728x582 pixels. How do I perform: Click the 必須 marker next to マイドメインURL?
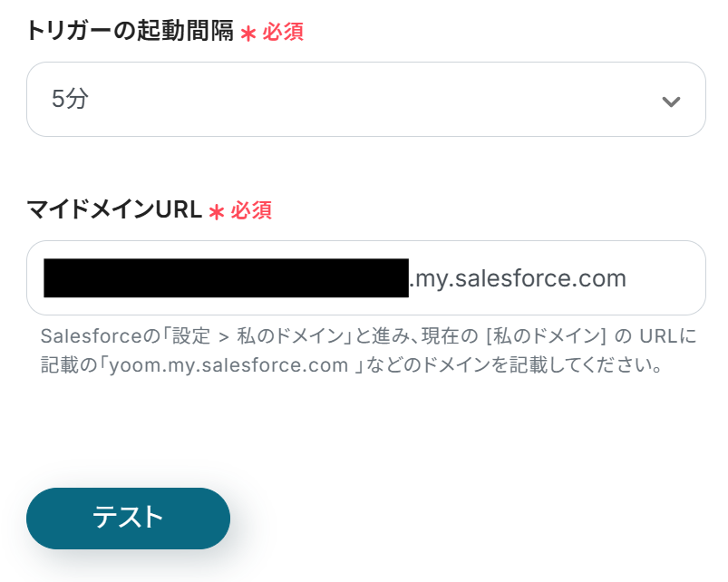click(251, 211)
